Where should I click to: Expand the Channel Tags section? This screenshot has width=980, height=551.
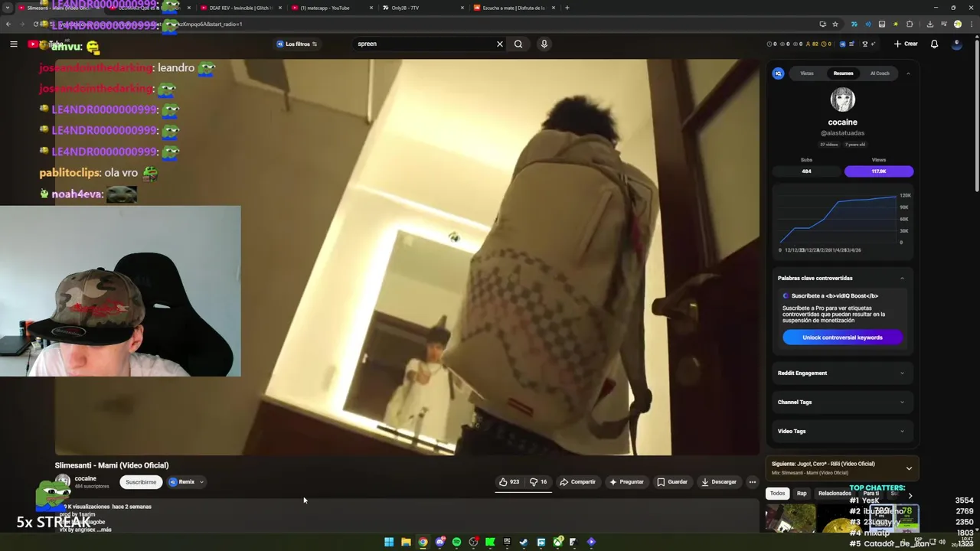(842, 403)
